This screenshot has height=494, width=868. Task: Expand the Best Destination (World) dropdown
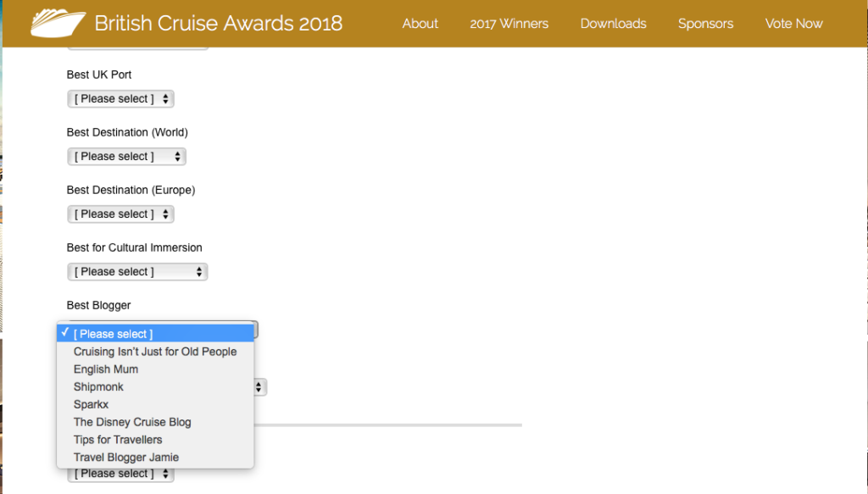(127, 157)
